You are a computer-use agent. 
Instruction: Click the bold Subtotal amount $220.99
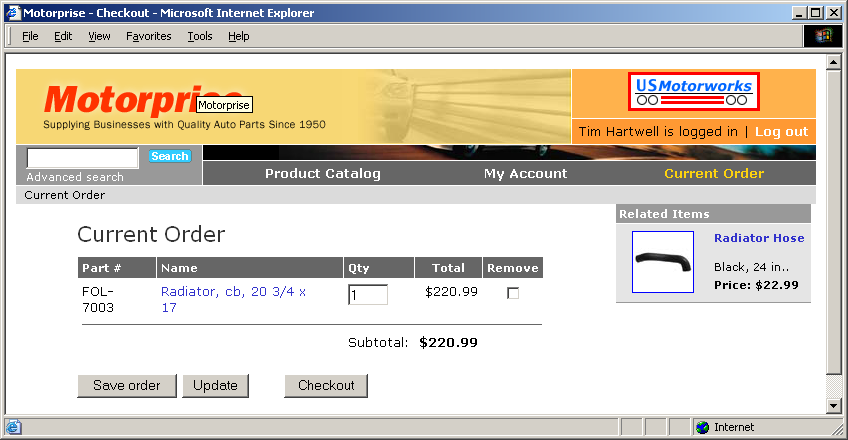coord(448,343)
